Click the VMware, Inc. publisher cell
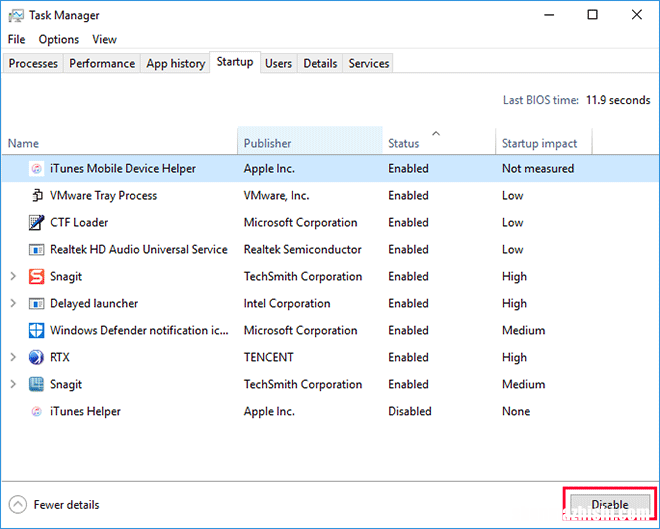 pos(277,196)
